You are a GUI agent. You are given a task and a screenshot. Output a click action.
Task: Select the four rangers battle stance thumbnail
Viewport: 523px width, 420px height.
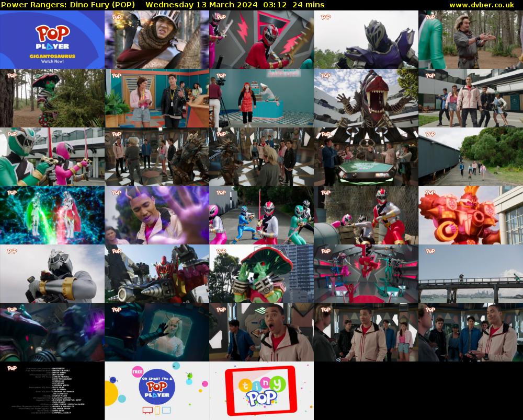pos(261,215)
